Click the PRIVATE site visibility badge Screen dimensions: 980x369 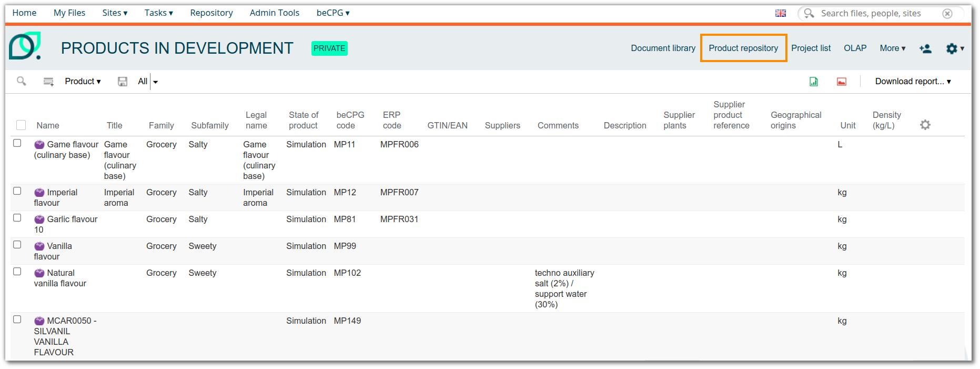[329, 48]
